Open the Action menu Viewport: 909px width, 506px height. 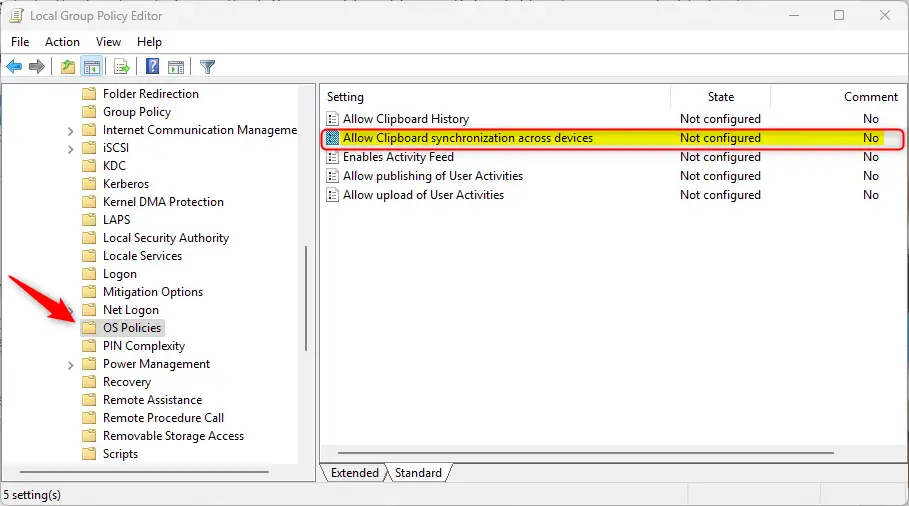62,42
